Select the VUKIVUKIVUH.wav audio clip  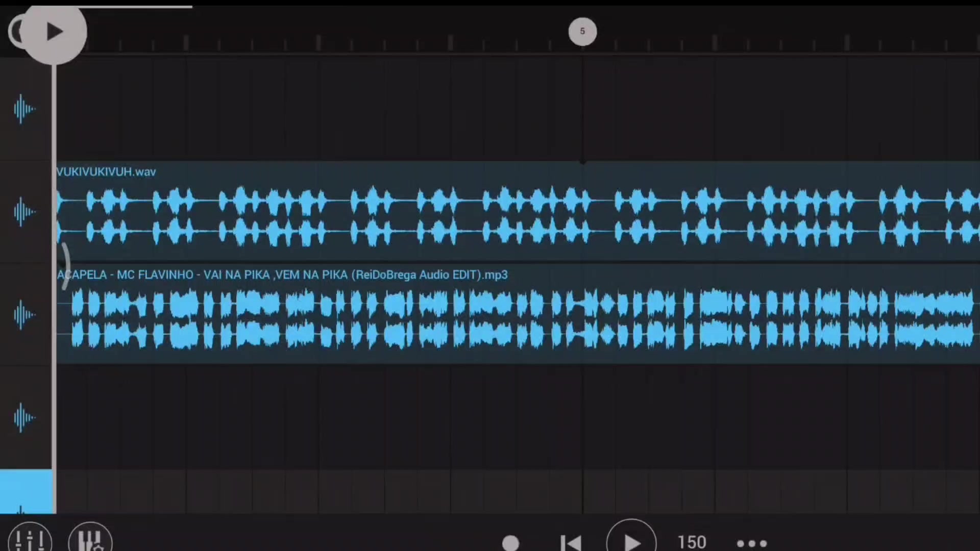click(x=518, y=211)
